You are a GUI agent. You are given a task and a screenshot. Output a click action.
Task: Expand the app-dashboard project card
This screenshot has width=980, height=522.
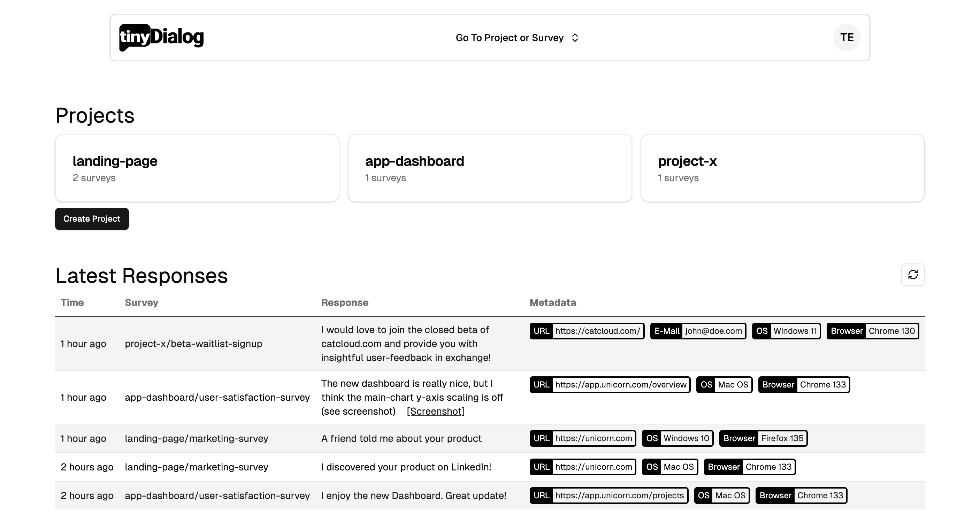tap(490, 168)
